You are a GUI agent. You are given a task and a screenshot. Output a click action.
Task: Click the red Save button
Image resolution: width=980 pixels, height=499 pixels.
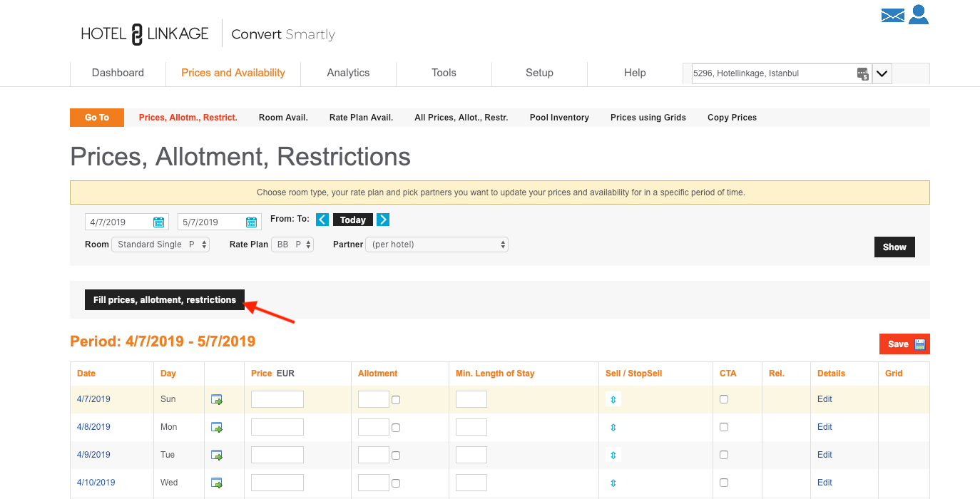point(904,344)
